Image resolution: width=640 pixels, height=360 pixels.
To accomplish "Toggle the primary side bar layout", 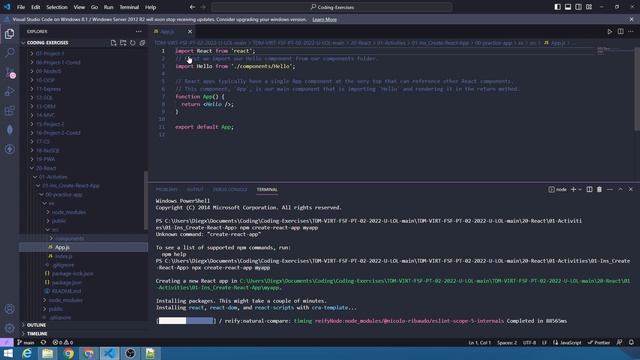I will coord(558,7).
